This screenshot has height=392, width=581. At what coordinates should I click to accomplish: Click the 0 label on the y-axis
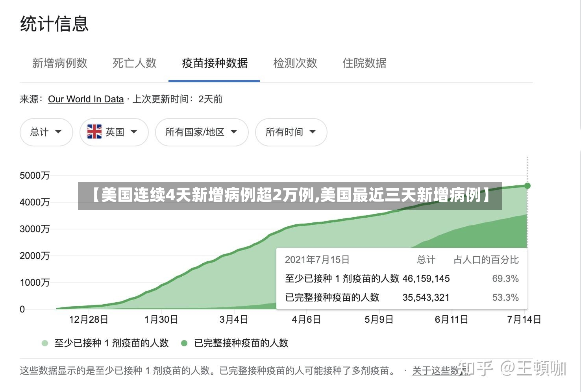coord(22,309)
